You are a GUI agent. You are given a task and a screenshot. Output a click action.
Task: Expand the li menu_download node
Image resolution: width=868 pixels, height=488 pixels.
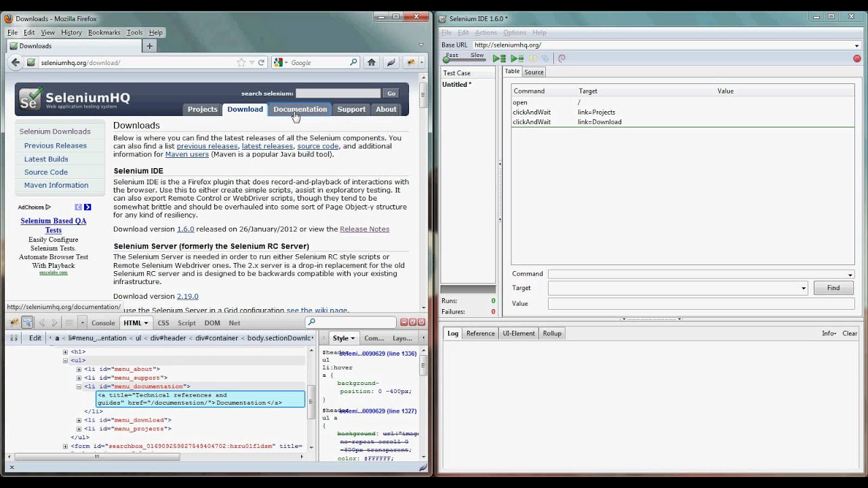(79, 420)
